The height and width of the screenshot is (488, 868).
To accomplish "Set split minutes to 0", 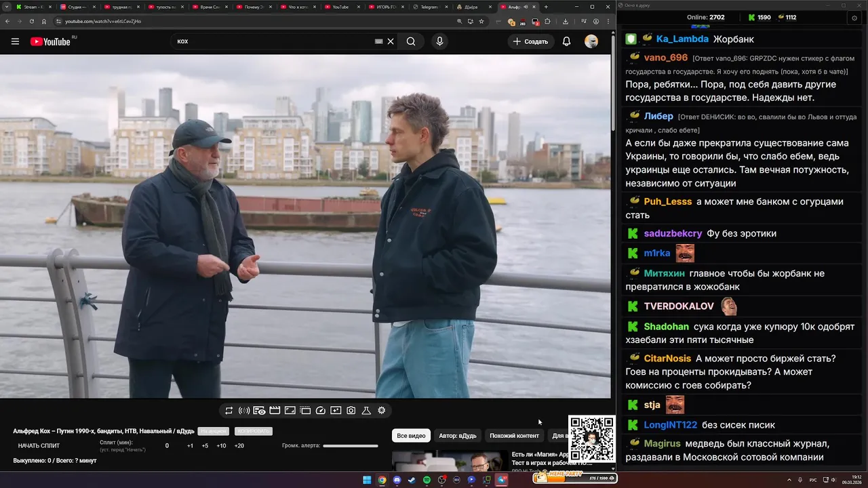I will coord(167,445).
